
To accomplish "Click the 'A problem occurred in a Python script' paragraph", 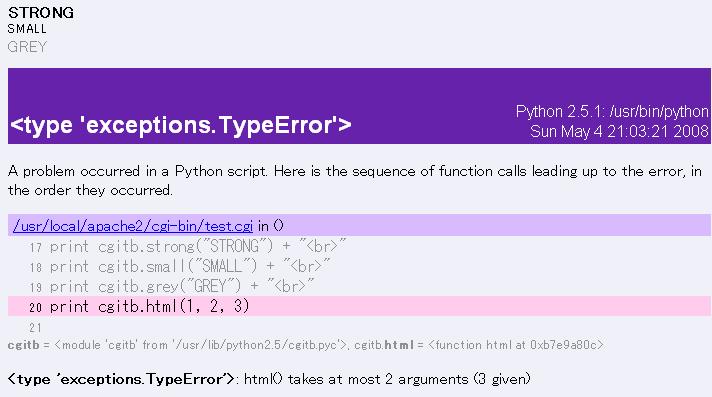I will pos(355,180).
